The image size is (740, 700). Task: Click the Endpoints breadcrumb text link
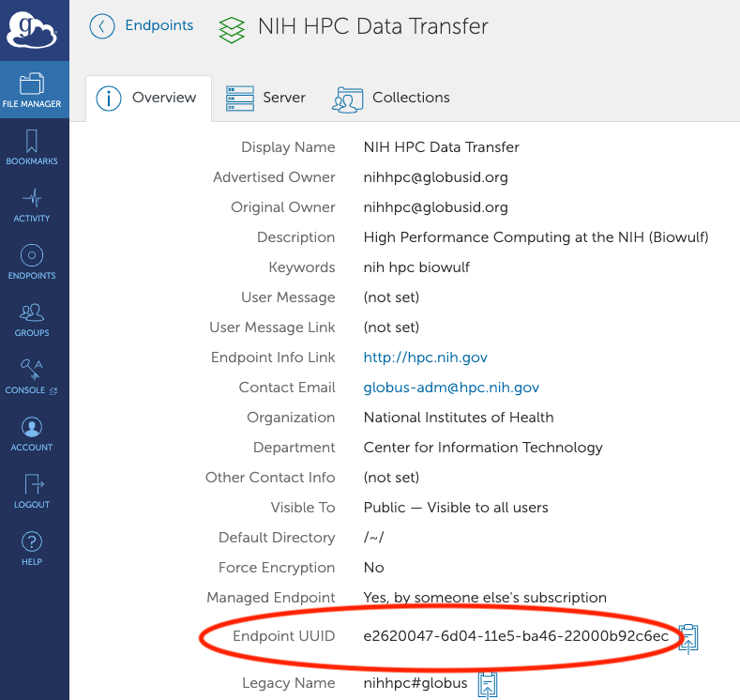point(159,26)
